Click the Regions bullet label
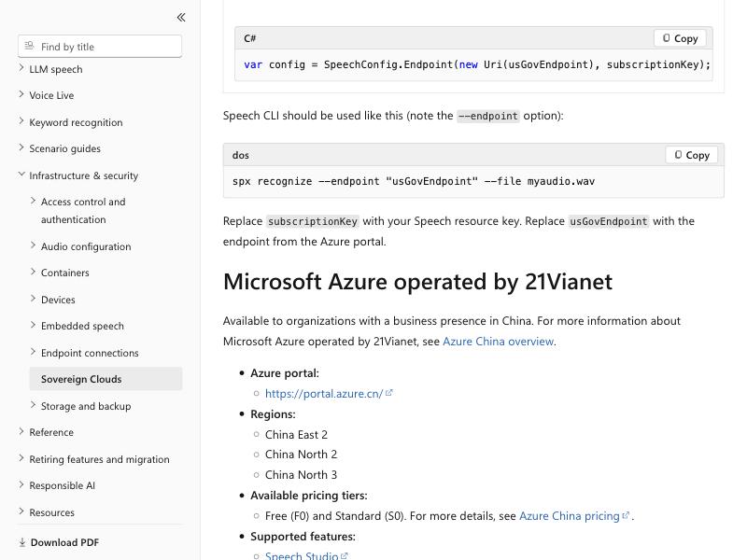 [x=273, y=414]
